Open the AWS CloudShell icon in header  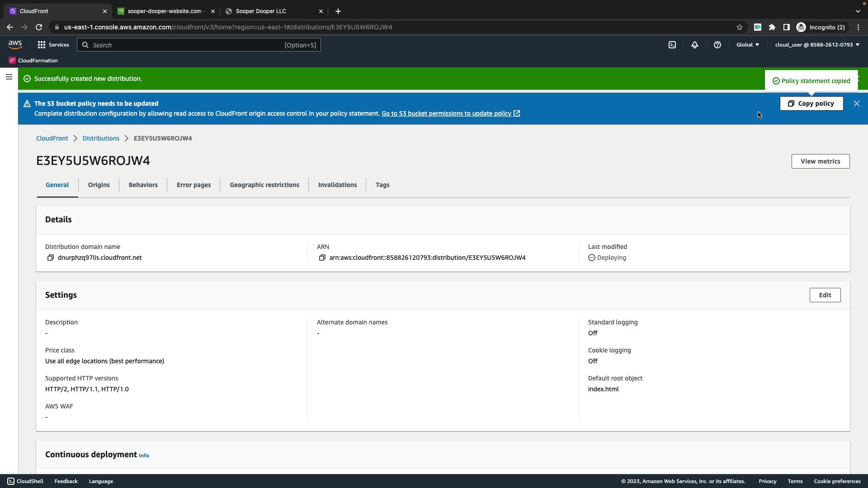pyautogui.click(x=672, y=45)
